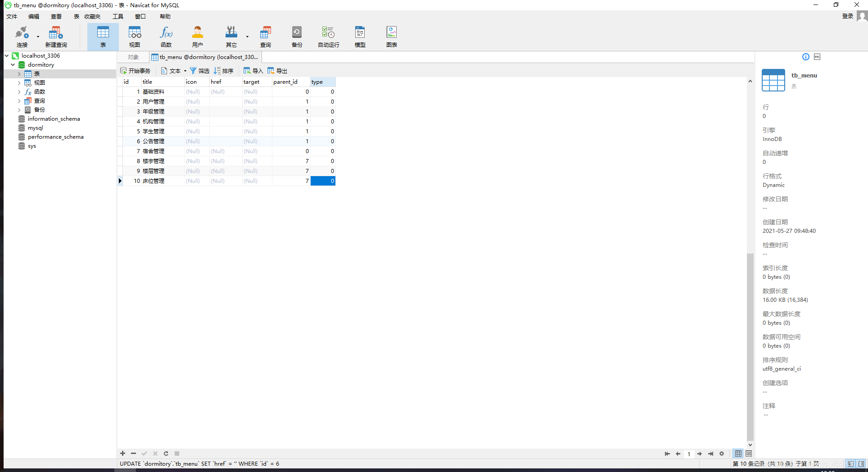Go to previous page of records
Screen dimensions: 868x472
(x=678, y=454)
